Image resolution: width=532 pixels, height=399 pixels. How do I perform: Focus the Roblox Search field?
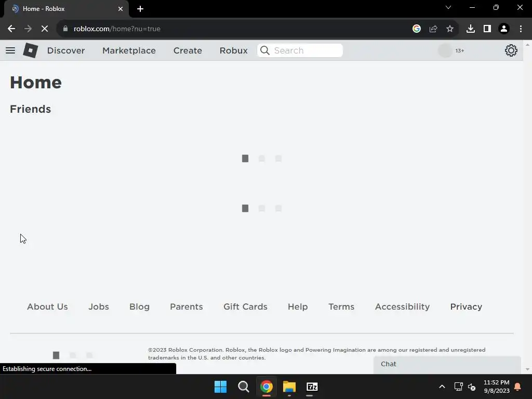[x=300, y=50]
